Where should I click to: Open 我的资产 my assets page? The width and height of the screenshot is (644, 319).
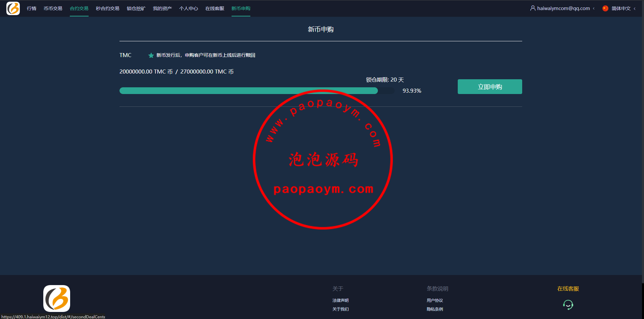[162, 8]
